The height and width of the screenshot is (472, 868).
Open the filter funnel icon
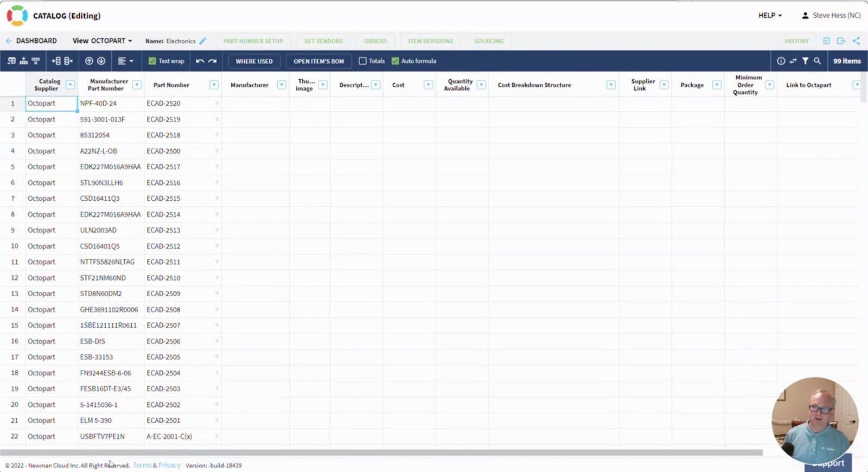coord(805,61)
